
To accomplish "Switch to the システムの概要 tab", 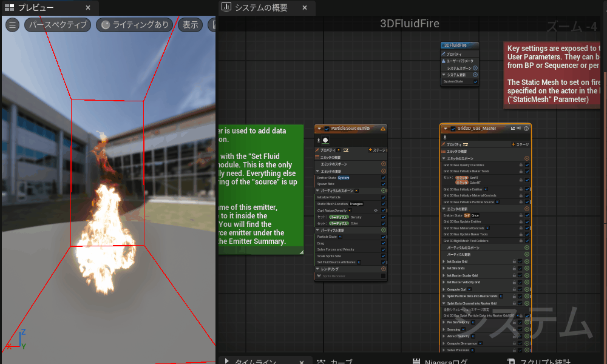I will (x=261, y=8).
